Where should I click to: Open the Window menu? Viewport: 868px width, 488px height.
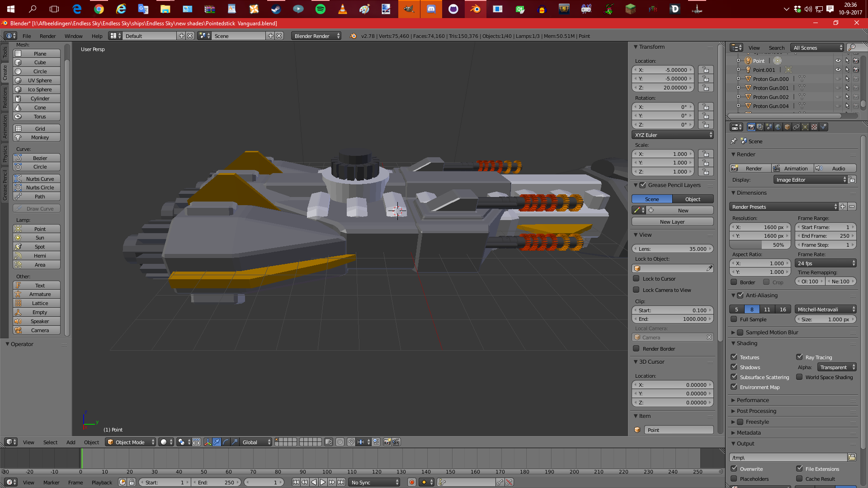73,36
